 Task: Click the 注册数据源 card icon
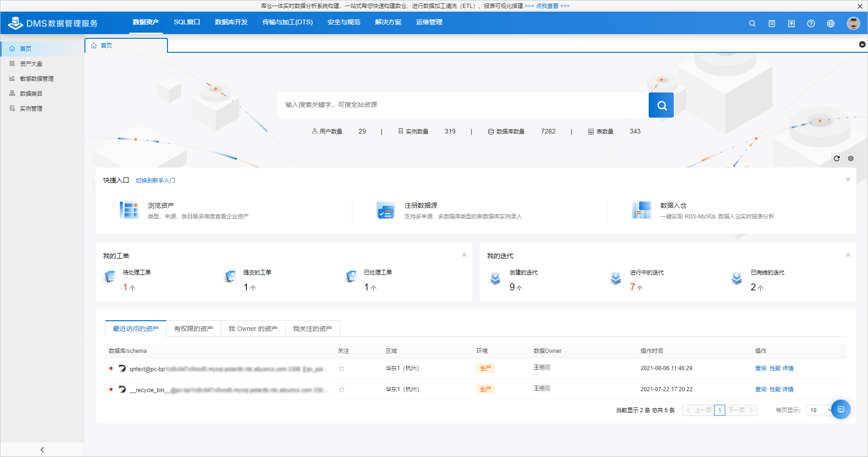pos(386,210)
